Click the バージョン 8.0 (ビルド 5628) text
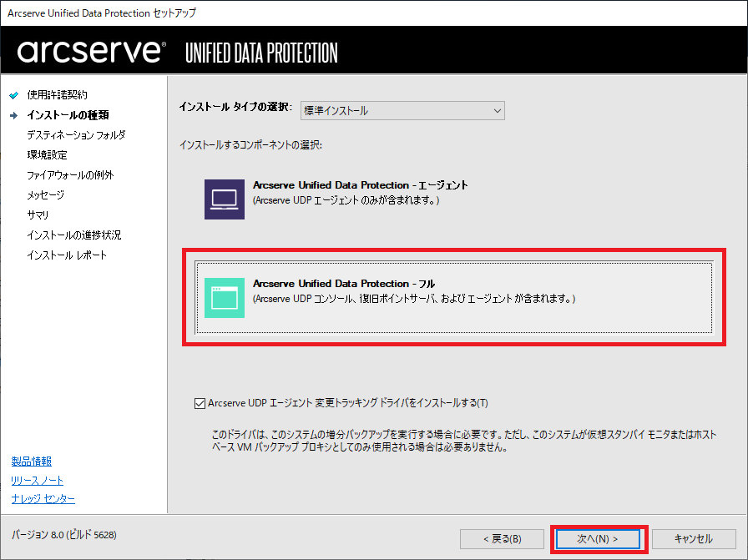This screenshot has width=748, height=560. (x=64, y=535)
